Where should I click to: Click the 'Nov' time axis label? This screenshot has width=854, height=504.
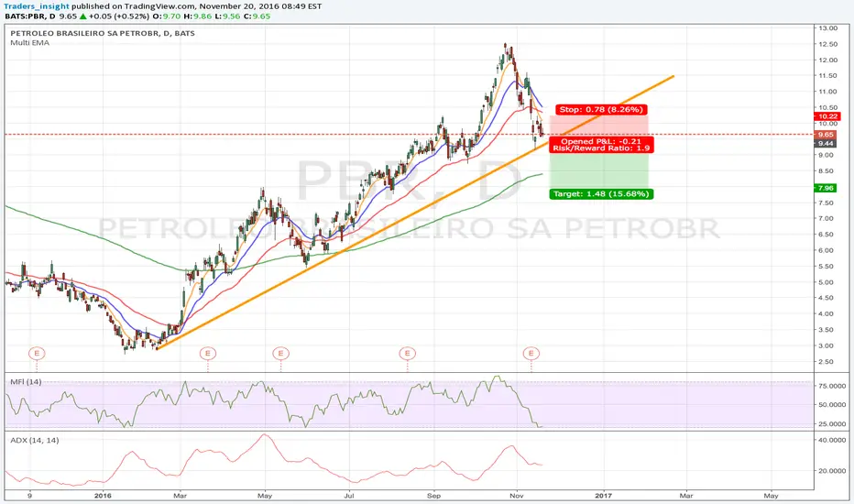point(517,496)
